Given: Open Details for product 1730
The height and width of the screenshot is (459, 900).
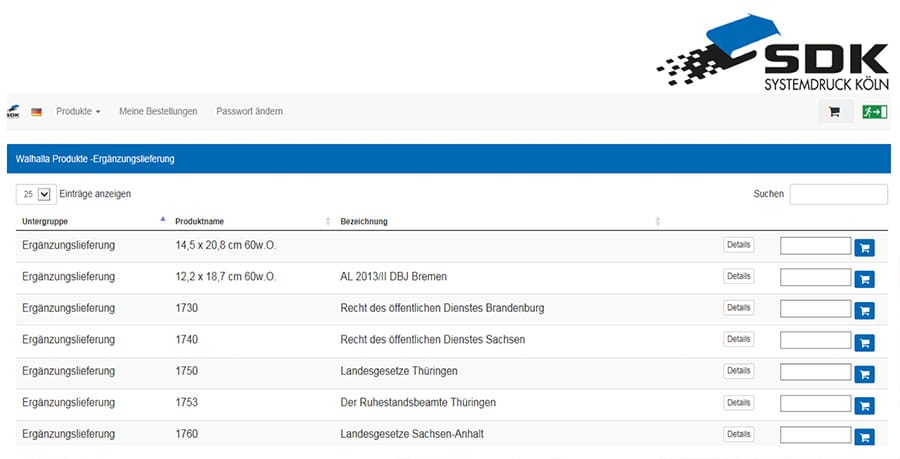Looking at the screenshot, I should pos(739,308).
